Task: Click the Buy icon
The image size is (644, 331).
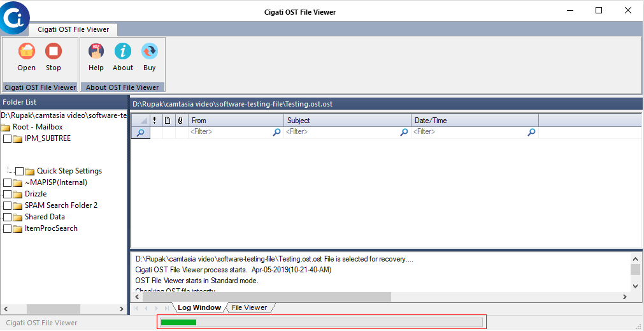Action: click(150, 52)
